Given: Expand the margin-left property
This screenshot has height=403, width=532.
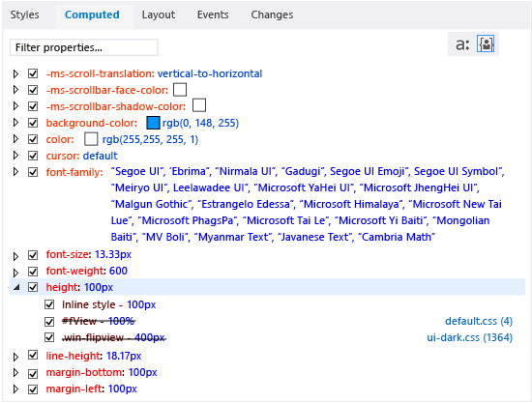Looking at the screenshot, I should (x=15, y=389).
